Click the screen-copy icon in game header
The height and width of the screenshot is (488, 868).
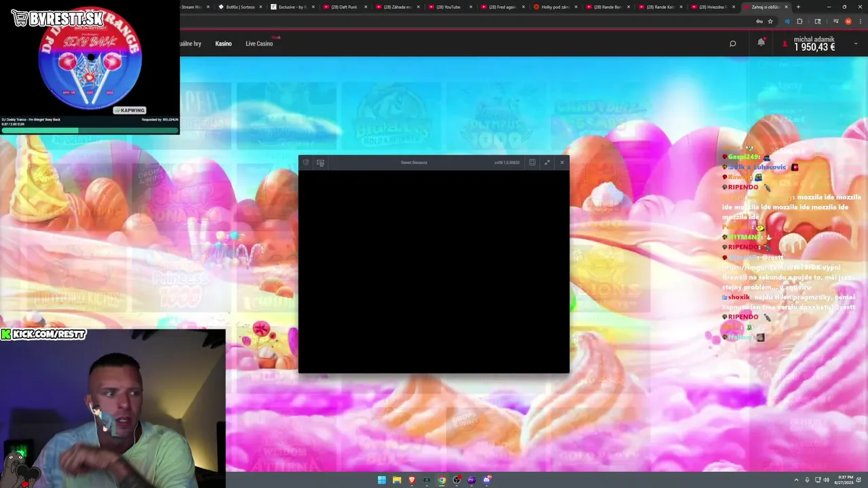(x=320, y=163)
